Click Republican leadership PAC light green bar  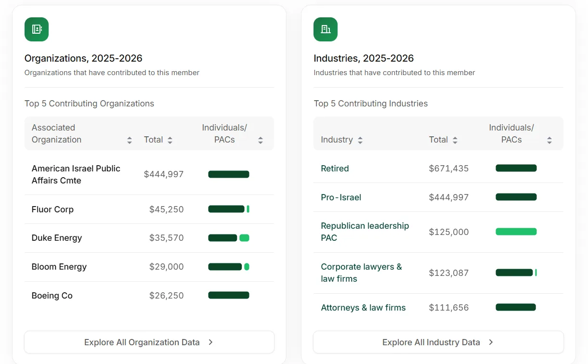(516, 232)
